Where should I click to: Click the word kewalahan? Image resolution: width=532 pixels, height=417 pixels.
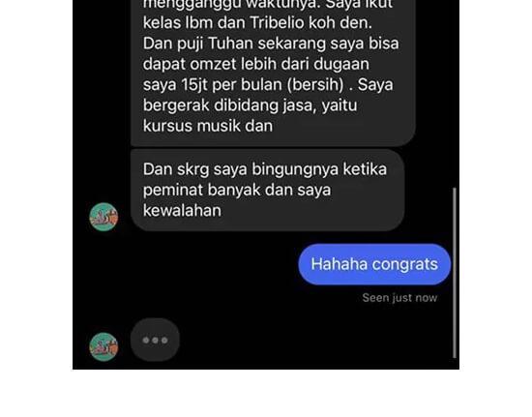point(182,210)
